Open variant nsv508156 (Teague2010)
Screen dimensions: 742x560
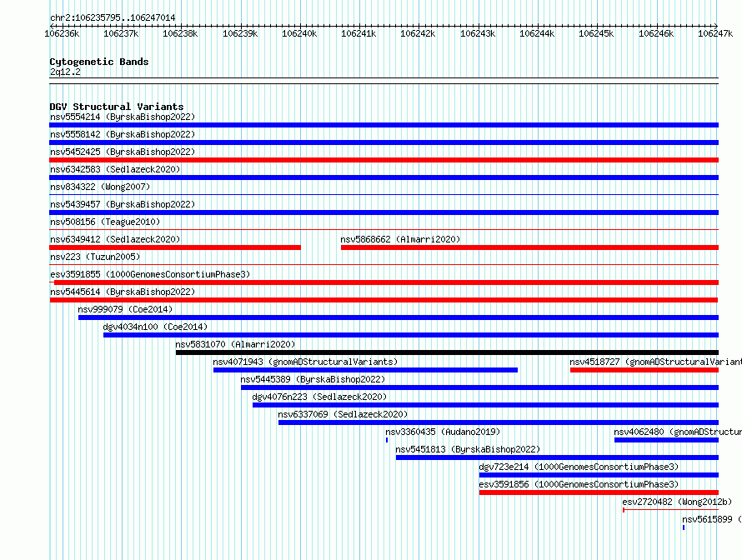coord(105,222)
